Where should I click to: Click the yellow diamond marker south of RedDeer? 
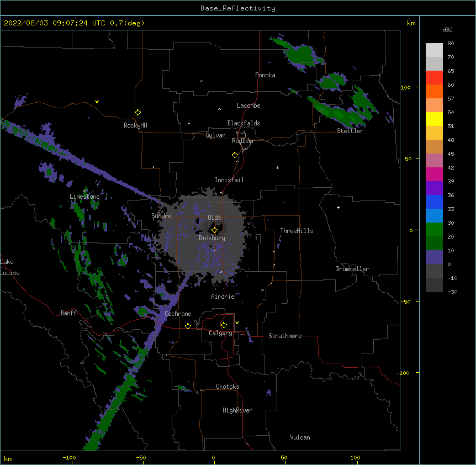[x=235, y=155]
